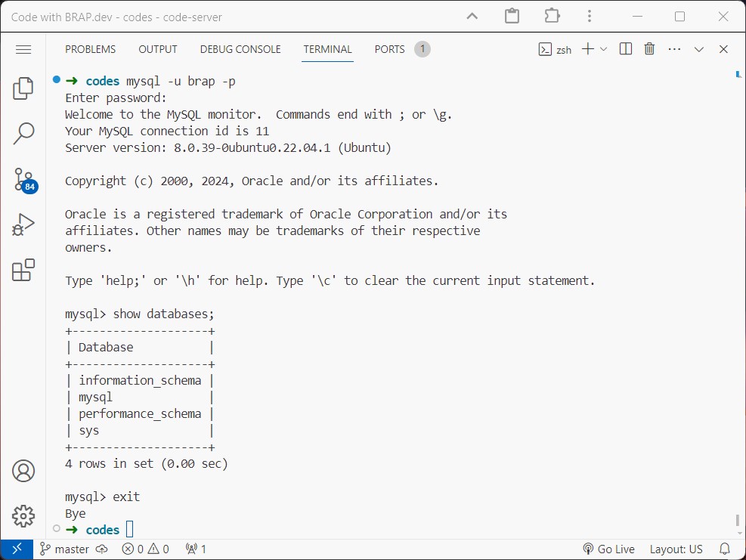
Task: Open the Accounts menu
Action: (23, 470)
